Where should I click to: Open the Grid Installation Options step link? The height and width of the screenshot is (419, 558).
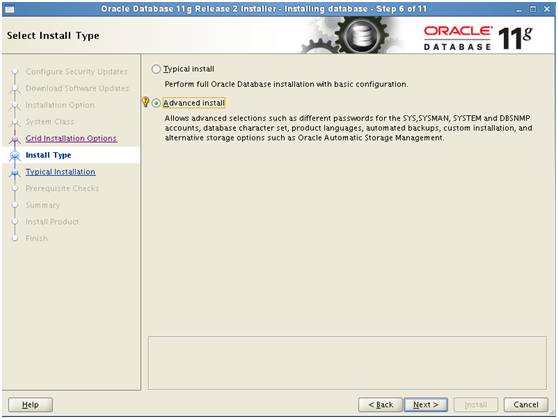[x=71, y=138]
